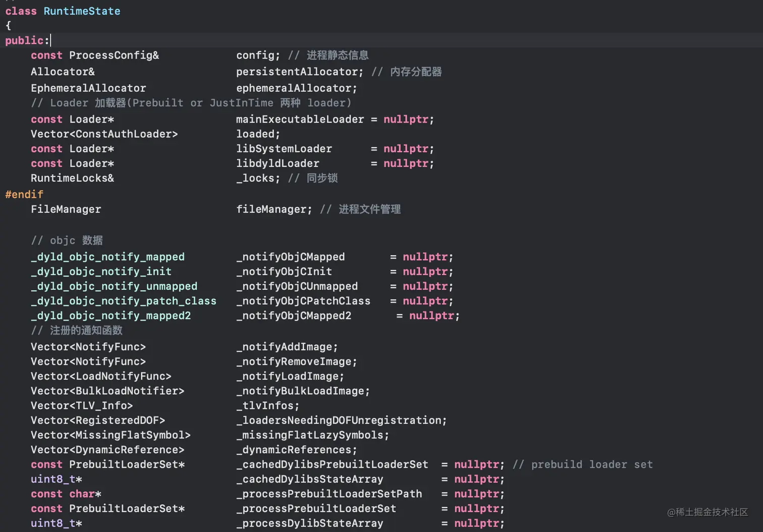Viewport: 763px width, 532px height.
Task: Click the comment '// 同步锁'
Action: (x=313, y=178)
